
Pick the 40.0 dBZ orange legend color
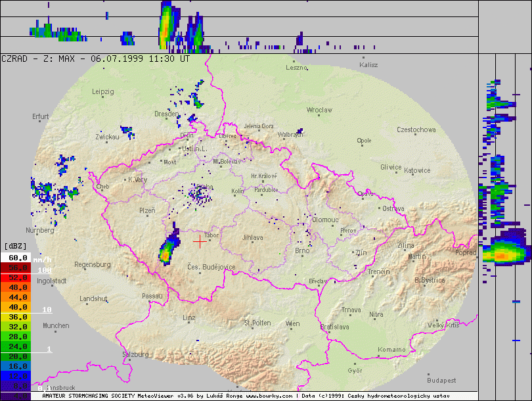pos(16,307)
